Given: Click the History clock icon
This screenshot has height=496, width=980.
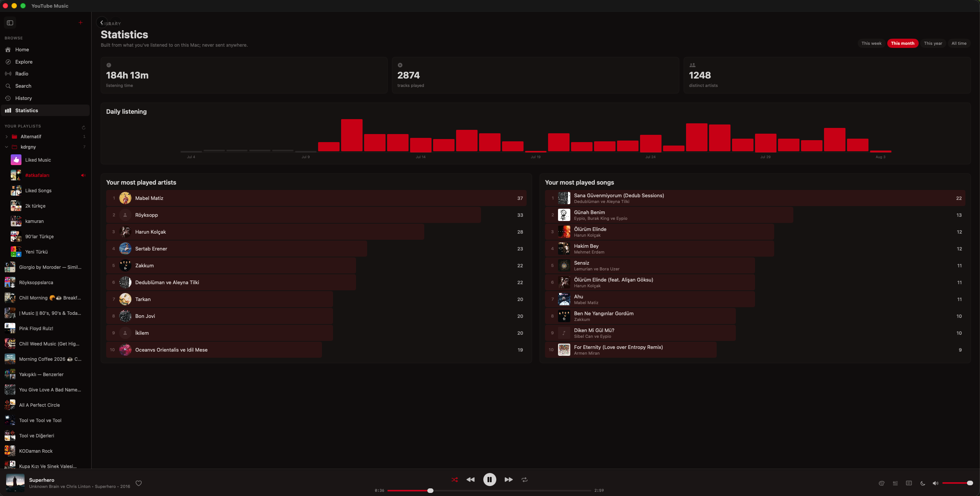Looking at the screenshot, I should (8, 98).
